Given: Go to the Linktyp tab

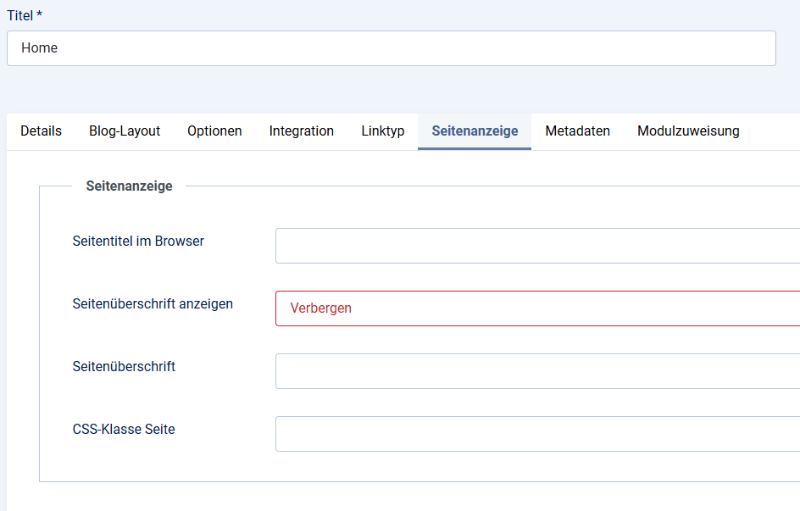Looking at the screenshot, I should (x=383, y=131).
